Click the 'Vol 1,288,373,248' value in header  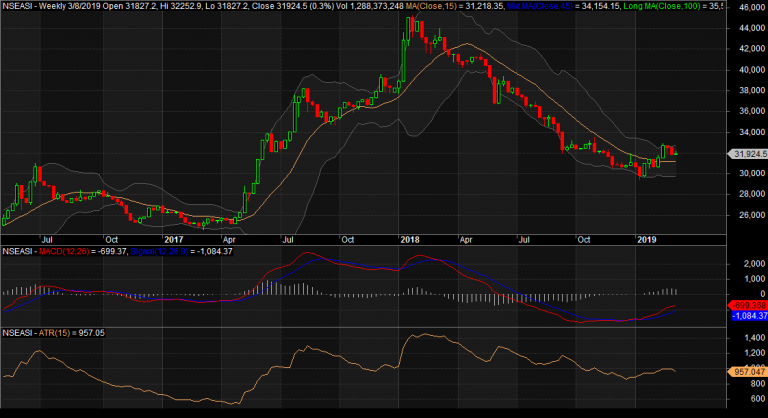pyautogui.click(x=371, y=6)
